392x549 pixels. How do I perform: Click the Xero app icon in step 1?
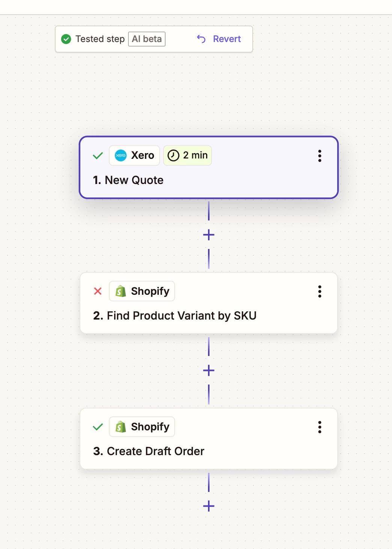pos(121,155)
